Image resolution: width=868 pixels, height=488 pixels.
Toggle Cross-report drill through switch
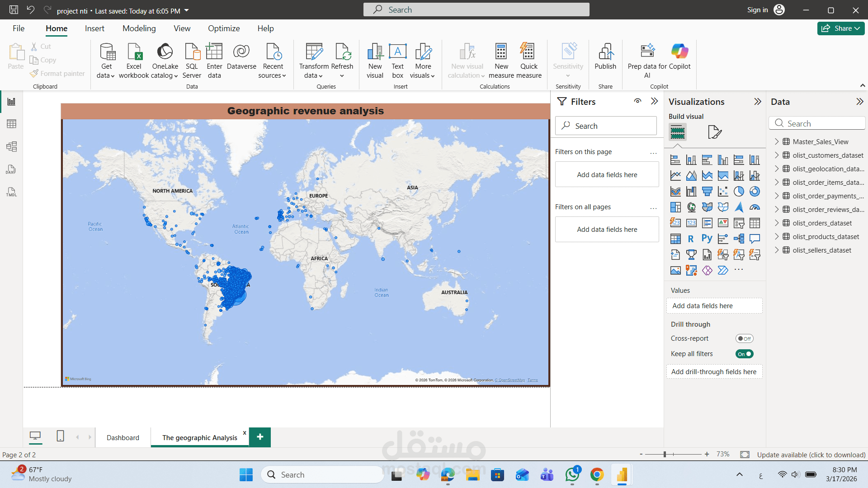pos(744,338)
